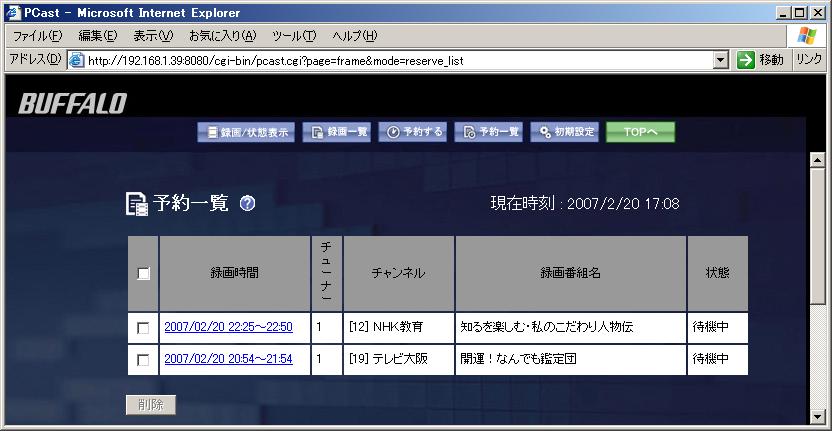832x431 pixels.
Task: Open the お気に入り(A) menu
Action: 222,36
